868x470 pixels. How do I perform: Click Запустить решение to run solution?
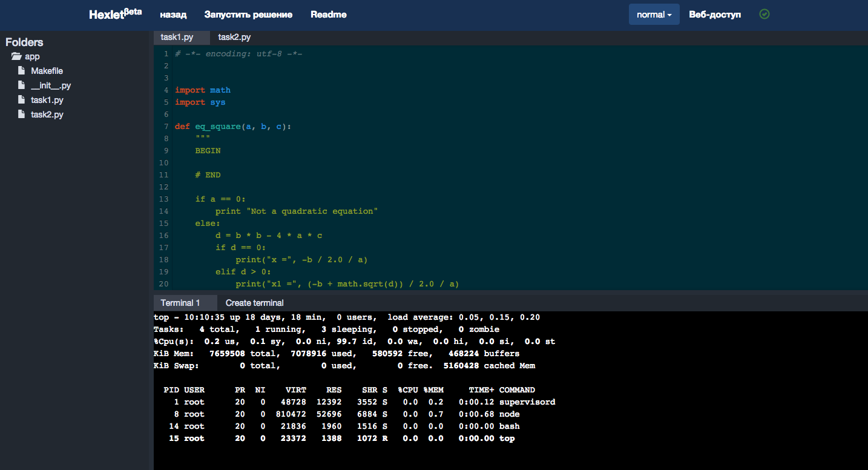pyautogui.click(x=249, y=15)
